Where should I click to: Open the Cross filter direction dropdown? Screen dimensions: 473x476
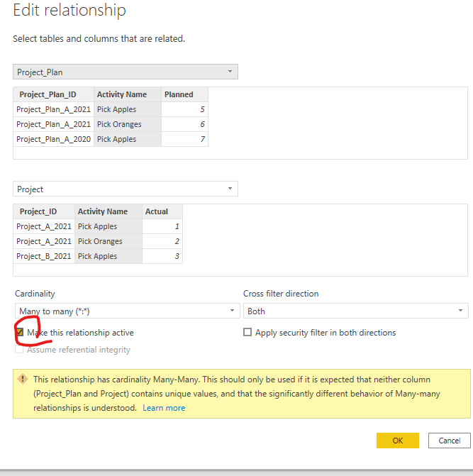355,311
